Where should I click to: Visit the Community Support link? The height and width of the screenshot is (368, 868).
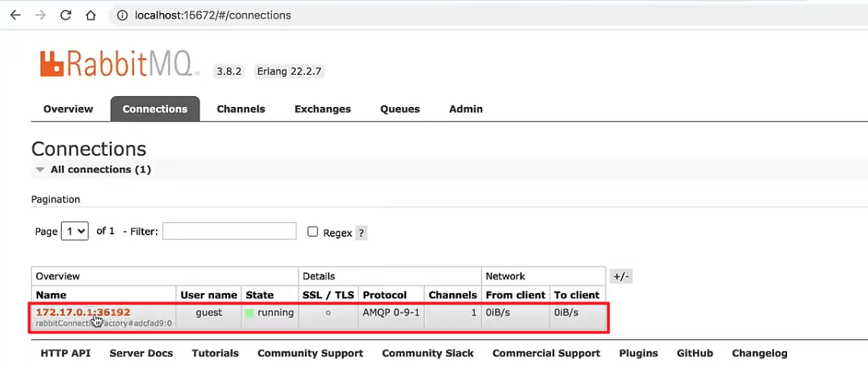pyautogui.click(x=310, y=353)
